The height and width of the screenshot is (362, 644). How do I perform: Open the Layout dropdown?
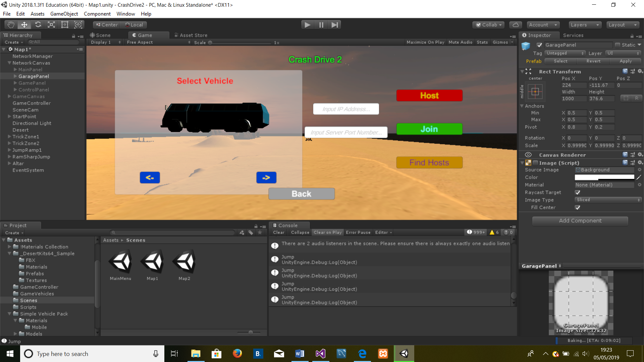(x=623, y=25)
